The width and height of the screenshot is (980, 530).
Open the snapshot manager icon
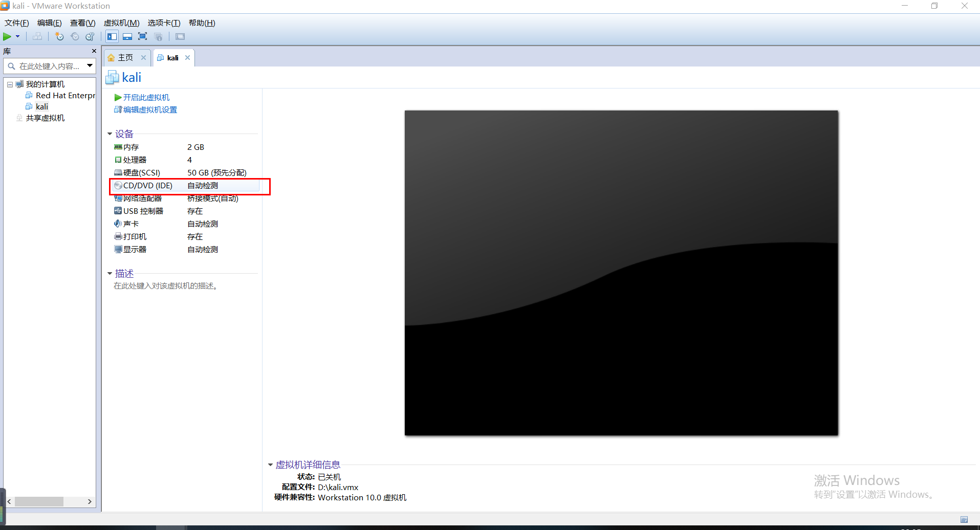[90, 36]
